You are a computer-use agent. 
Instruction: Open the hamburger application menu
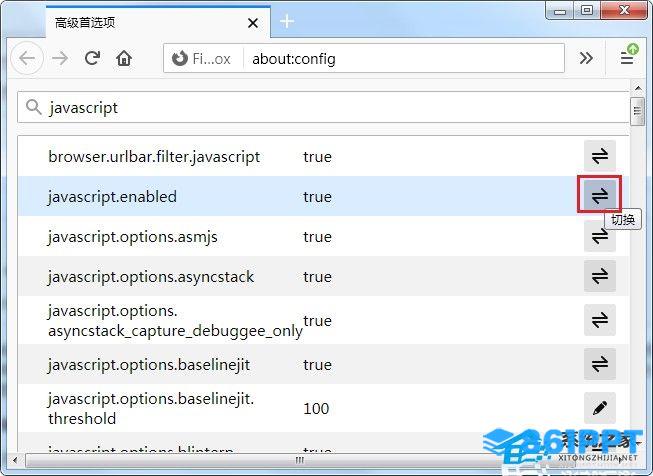click(x=627, y=58)
